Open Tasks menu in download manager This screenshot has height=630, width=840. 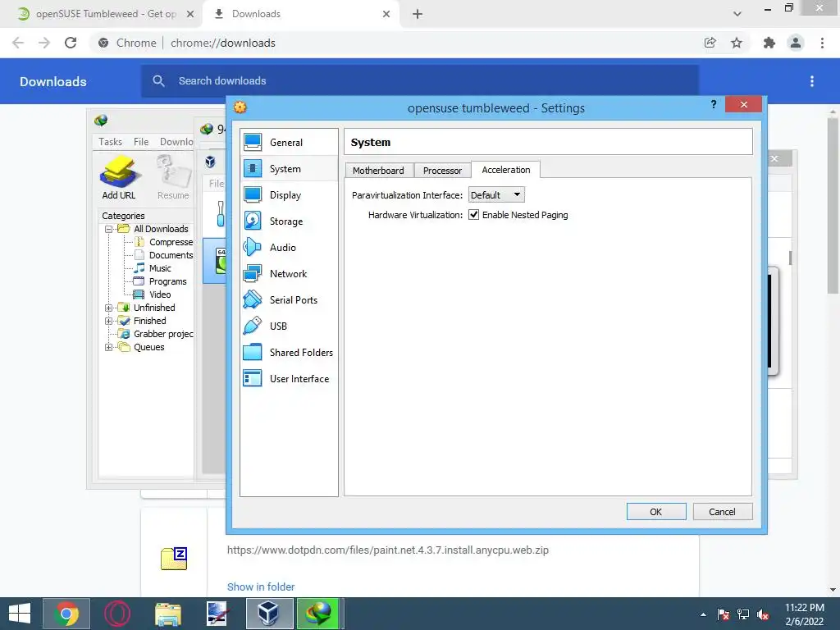click(x=111, y=141)
